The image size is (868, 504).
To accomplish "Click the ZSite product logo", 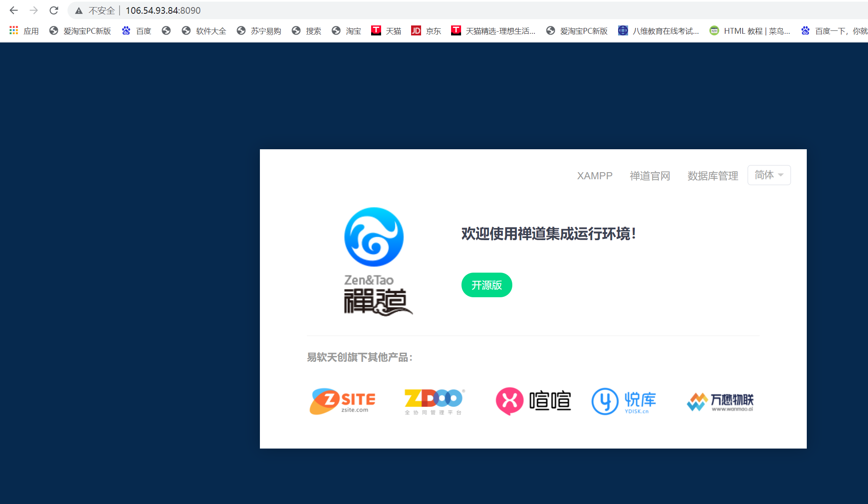I will pyautogui.click(x=342, y=401).
